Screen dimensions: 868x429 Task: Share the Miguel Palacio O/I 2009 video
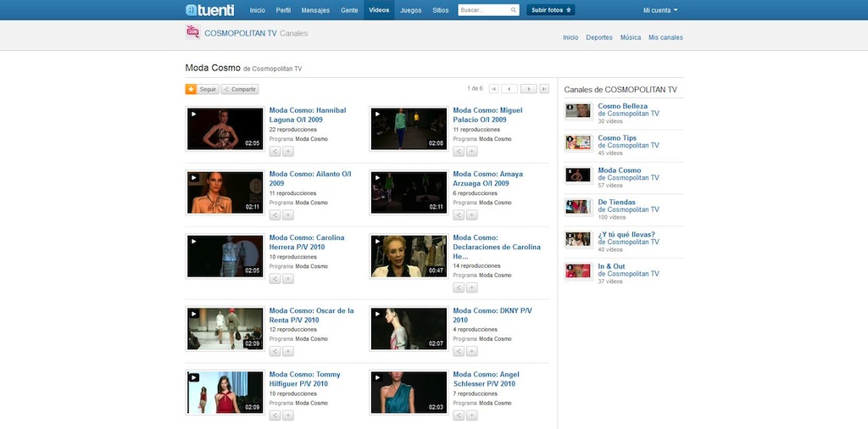pyautogui.click(x=459, y=151)
